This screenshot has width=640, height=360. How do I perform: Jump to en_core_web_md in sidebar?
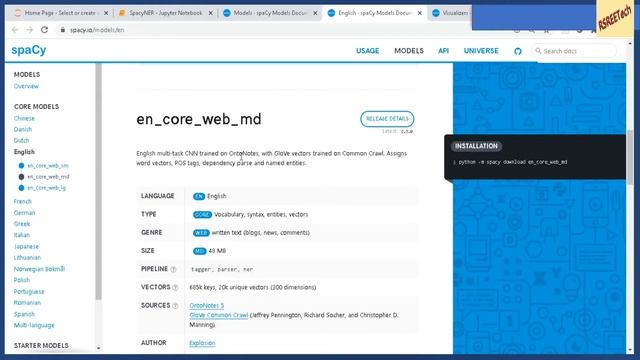[x=48, y=177]
